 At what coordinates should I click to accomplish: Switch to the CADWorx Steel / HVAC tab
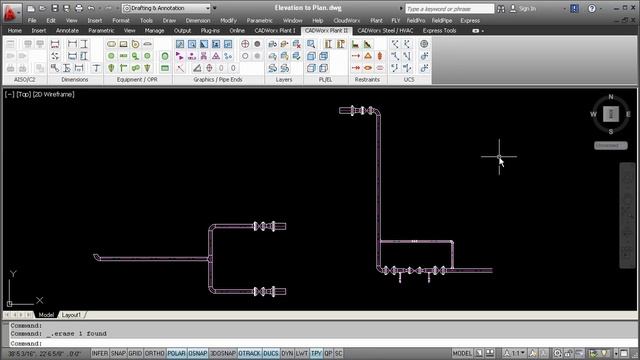tap(385, 31)
